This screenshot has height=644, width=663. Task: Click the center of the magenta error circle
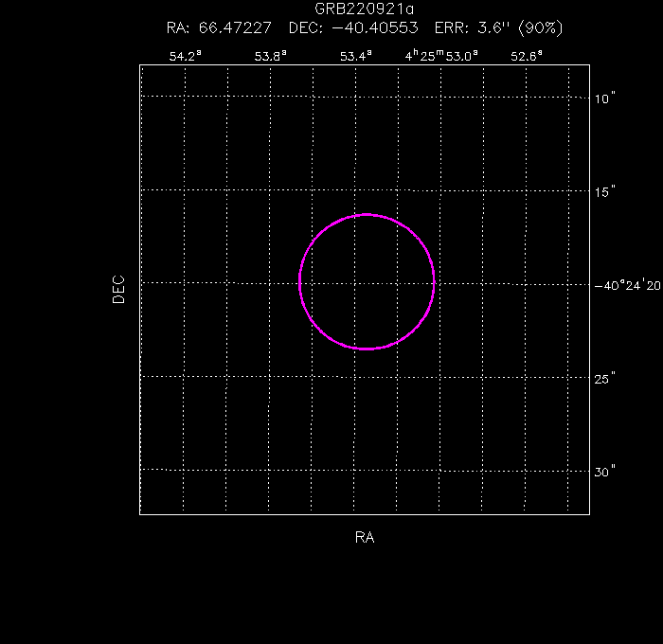[367, 282]
